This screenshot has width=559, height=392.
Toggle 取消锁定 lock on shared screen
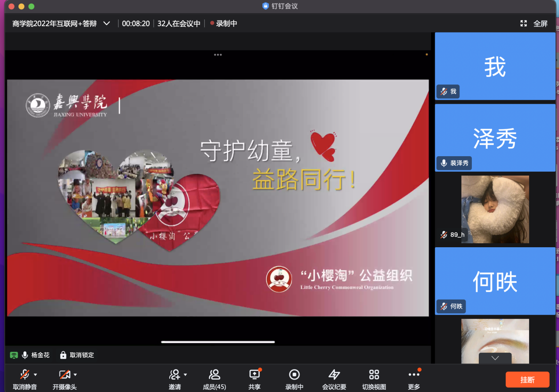(x=77, y=355)
